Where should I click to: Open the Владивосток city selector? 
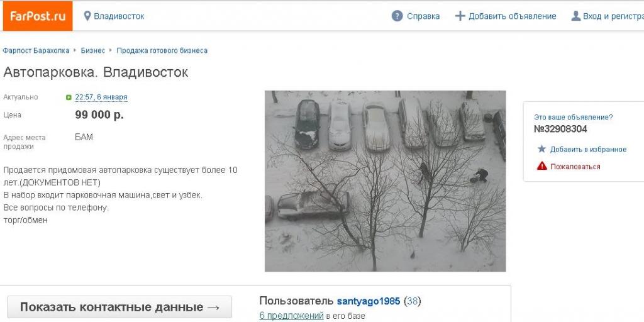click(x=119, y=16)
